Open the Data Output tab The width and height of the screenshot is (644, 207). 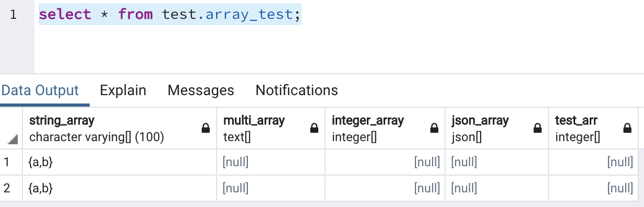pyautogui.click(x=40, y=90)
